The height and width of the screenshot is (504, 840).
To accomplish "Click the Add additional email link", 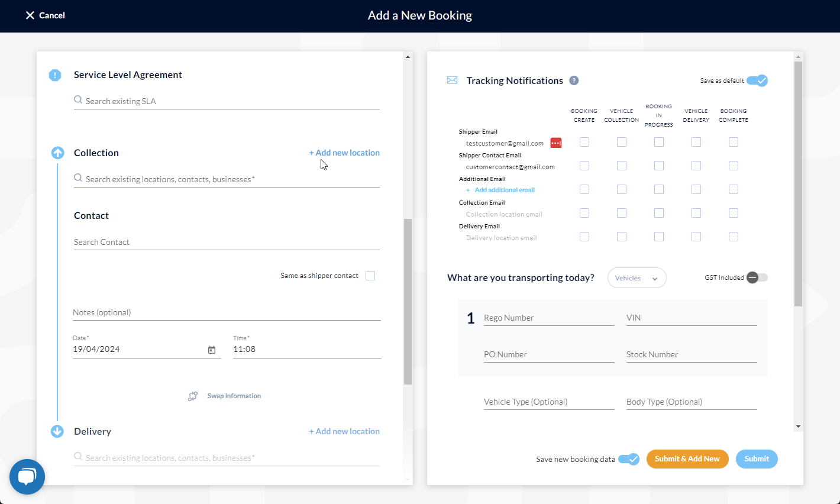I will tap(504, 190).
